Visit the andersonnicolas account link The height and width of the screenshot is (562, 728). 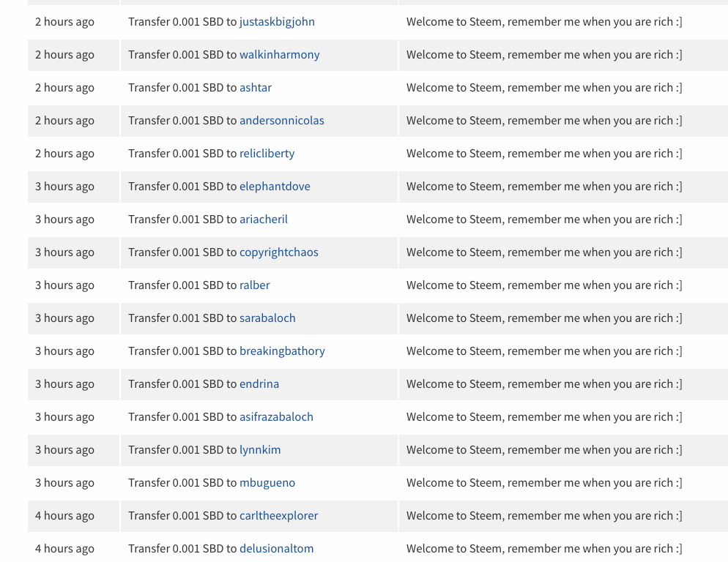tap(281, 121)
